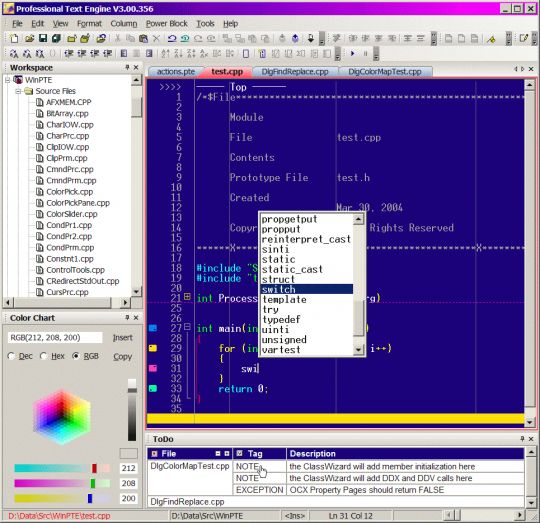Click the New file toolbar icon
Image resolution: width=540 pixels, height=523 pixels.
[x=14, y=38]
